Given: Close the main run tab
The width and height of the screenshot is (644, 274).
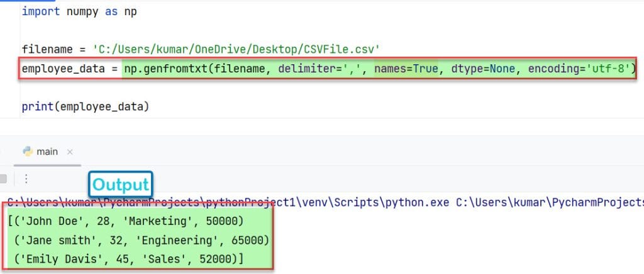Looking at the screenshot, I should (x=70, y=152).
